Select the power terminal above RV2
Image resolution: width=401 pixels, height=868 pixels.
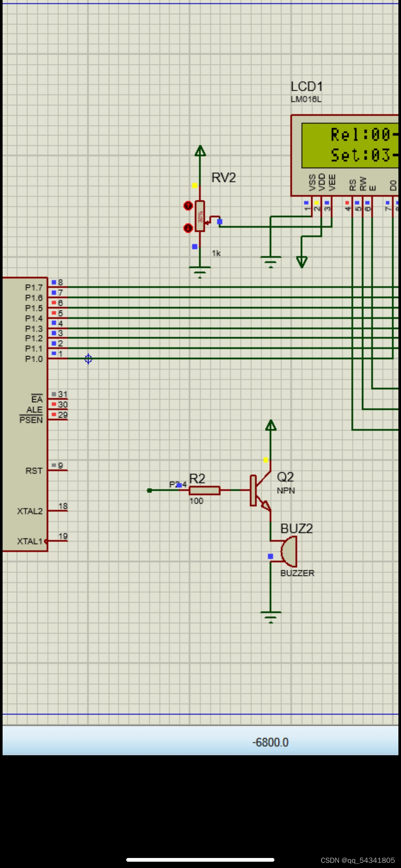tap(200, 151)
